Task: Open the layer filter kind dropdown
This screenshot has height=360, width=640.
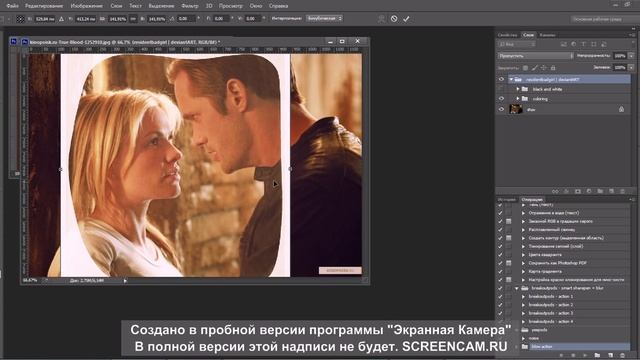Action: [516, 44]
